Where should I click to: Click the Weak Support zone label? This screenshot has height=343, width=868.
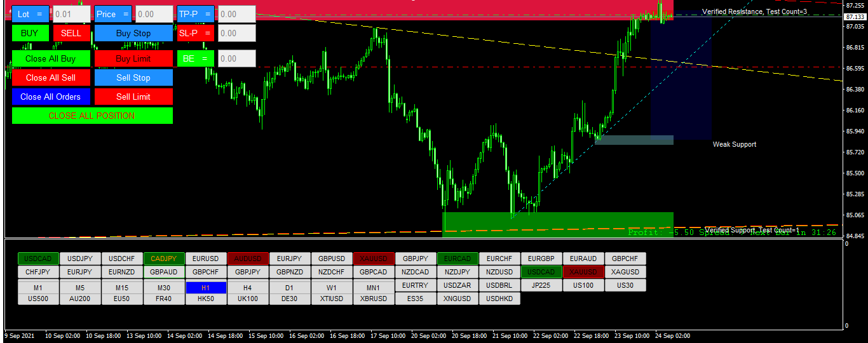point(734,144)
